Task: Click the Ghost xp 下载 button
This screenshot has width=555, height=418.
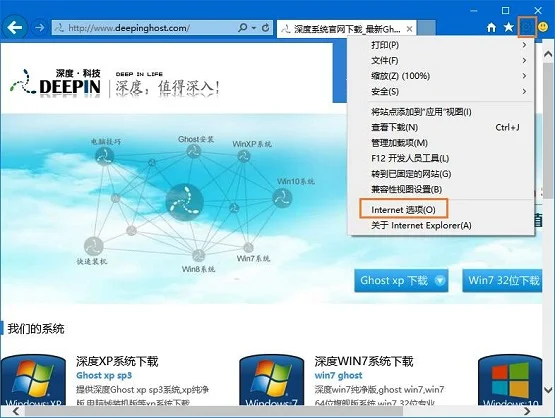Action: pos(401,281)
